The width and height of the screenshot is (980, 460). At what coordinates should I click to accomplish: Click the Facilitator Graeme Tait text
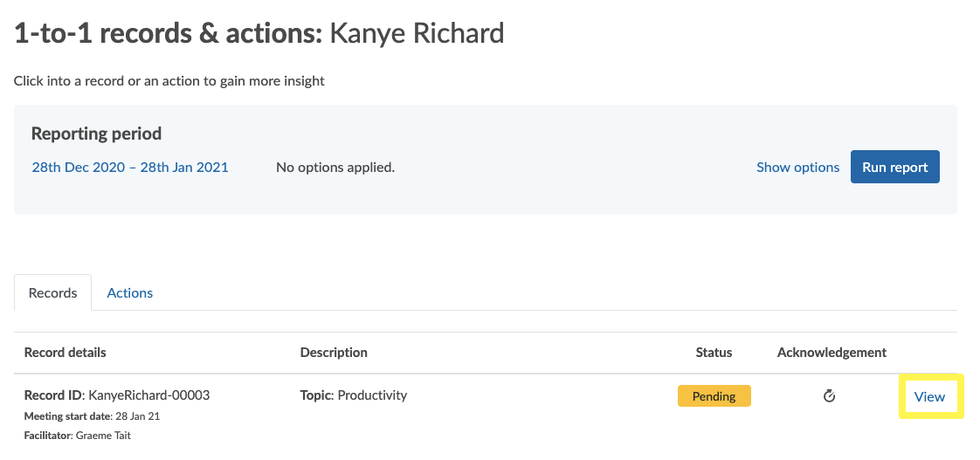coord(78,436)
